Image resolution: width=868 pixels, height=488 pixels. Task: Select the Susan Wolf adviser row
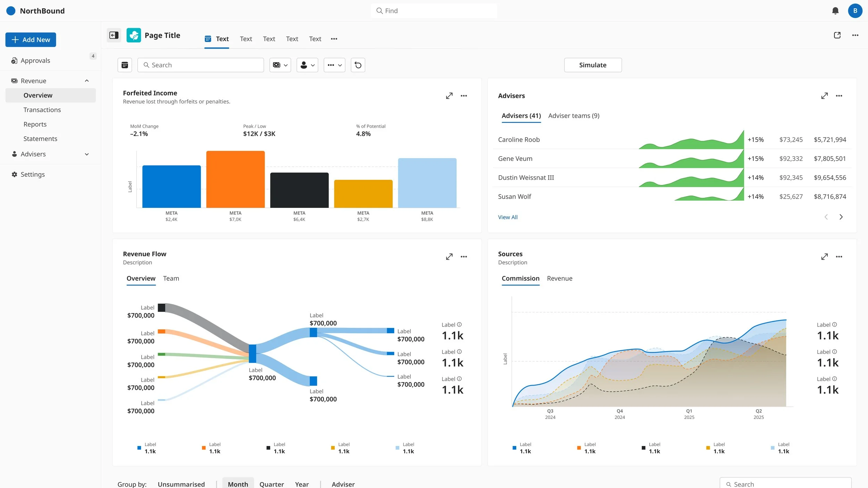pyautogui.click(x=672, y=196)
